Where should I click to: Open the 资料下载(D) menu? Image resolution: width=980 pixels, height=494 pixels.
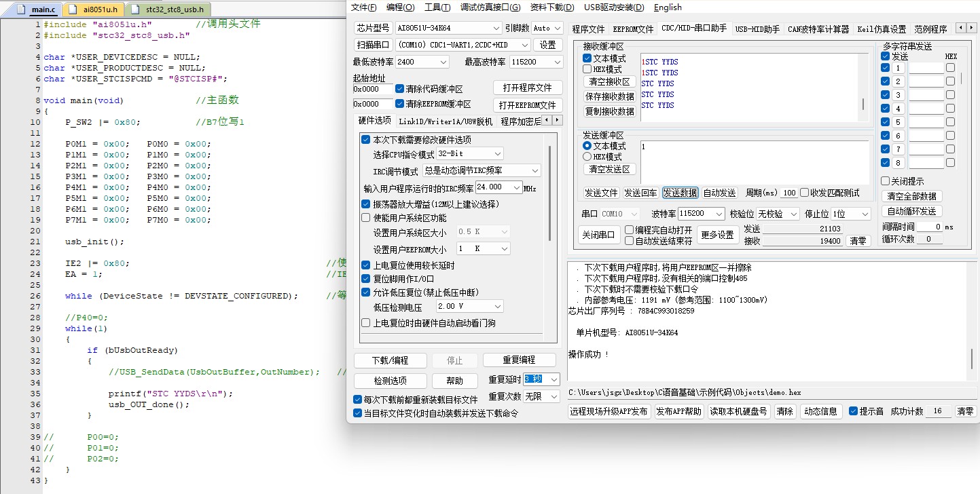[x=551, y=7]
